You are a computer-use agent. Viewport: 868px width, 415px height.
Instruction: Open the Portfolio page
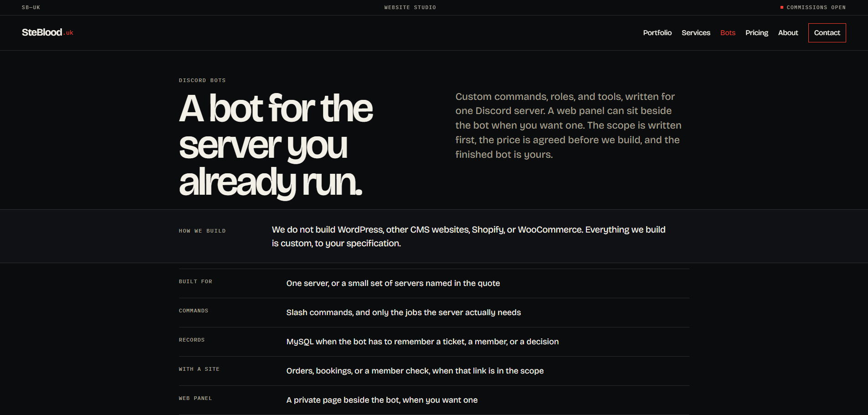click(x=657, y=33)
